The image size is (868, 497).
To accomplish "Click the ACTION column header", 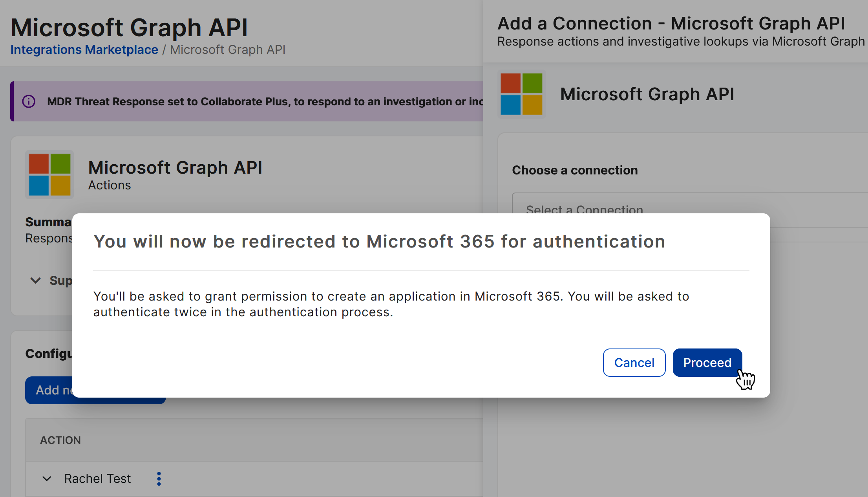I will tap(60, 440).
